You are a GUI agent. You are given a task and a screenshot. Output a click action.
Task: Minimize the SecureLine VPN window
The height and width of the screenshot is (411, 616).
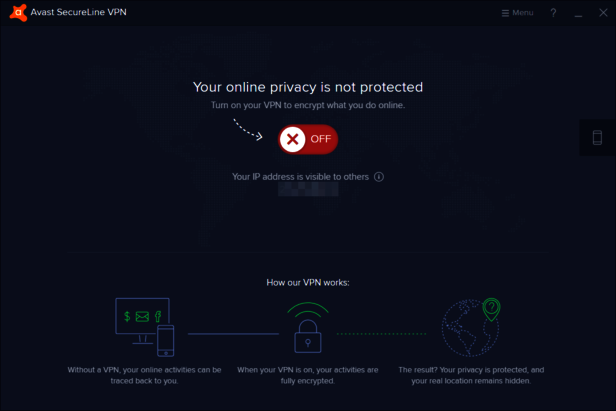578,13
